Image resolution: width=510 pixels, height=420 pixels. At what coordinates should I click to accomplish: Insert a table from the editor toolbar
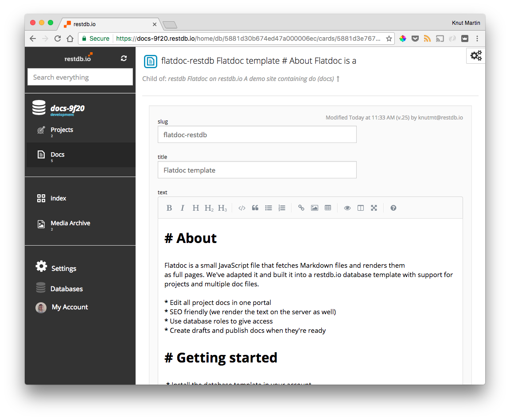(328, 208)
